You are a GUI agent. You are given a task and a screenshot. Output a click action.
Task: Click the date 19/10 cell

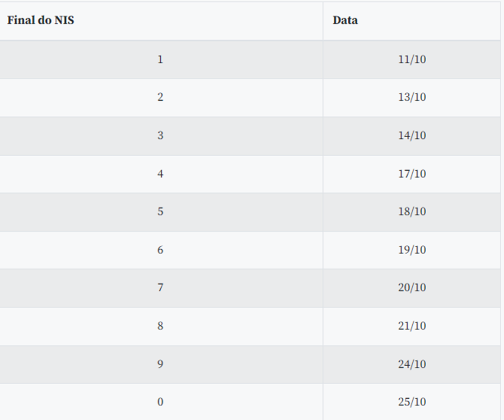[x=412, y=250]
